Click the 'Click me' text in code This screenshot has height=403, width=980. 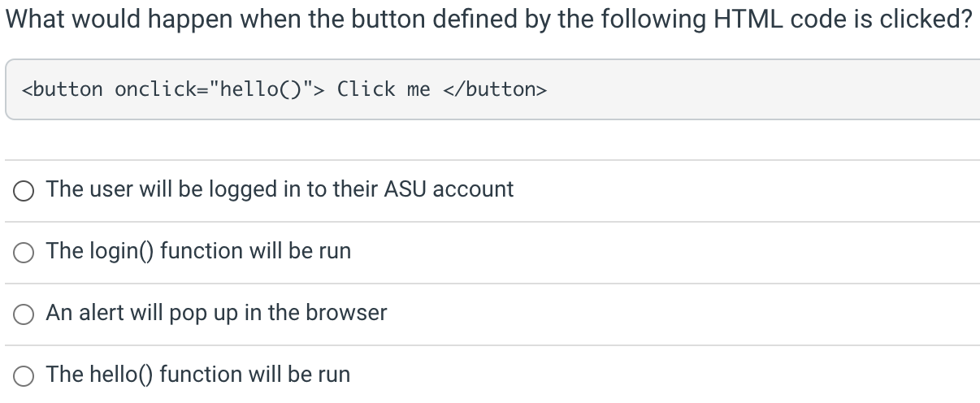[x=384, y=89]
